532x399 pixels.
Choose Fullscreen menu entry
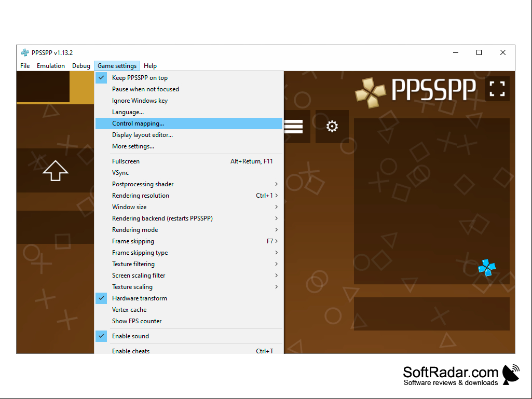pyautogui.click(x=188, y=161)
